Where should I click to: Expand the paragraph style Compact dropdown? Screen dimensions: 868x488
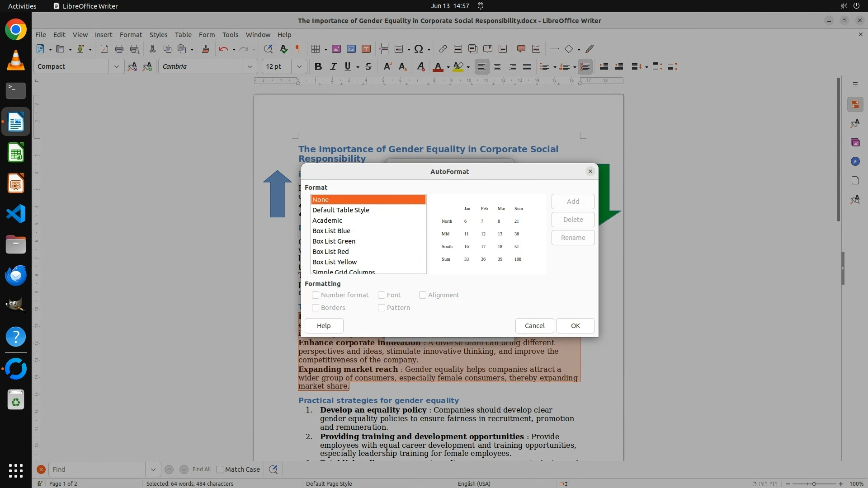(116, 66)
